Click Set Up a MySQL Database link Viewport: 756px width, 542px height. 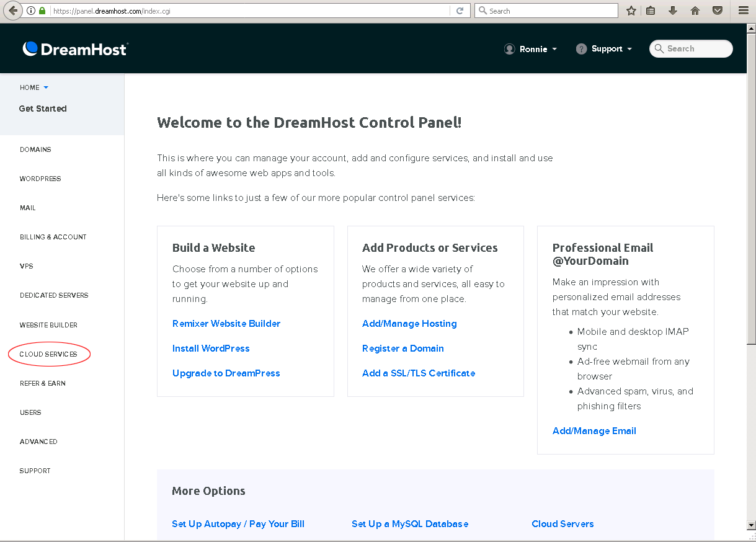410,524
